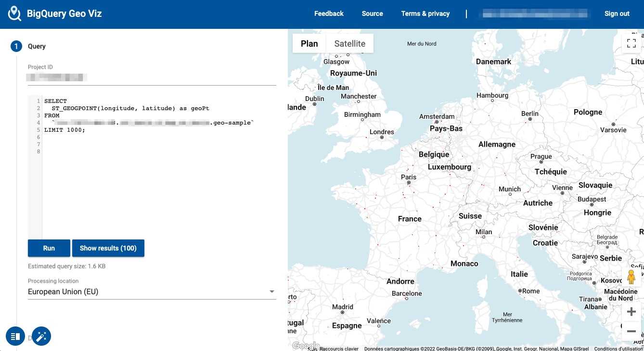Select the Plan map view
Image resolution: width=644 pixels, height=351 pixels.
(309, 43)
